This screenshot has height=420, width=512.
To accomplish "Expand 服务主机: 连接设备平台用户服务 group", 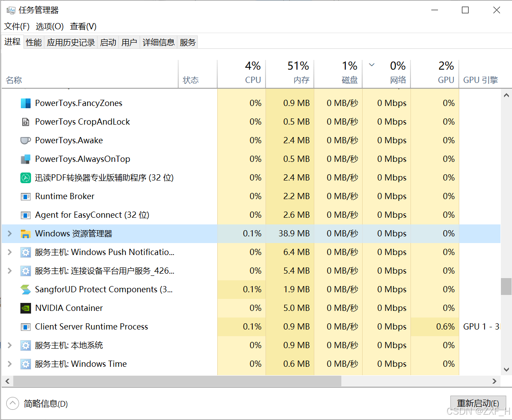I will tap(10, 271).
